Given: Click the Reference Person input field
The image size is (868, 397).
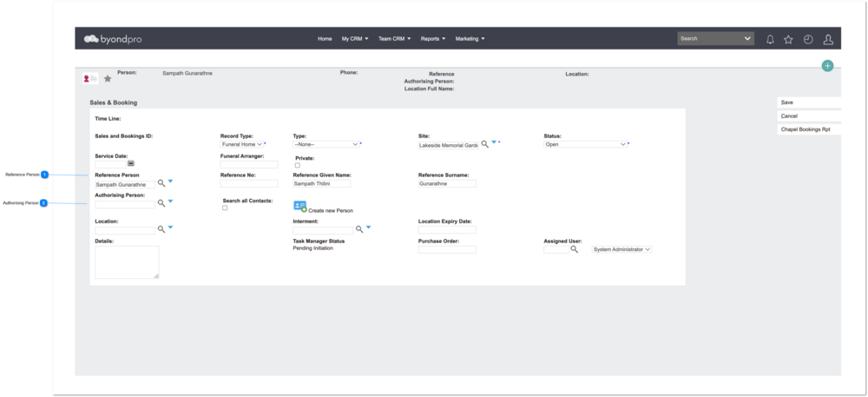Looking at the screenshot, I should [x=125, y=185].
